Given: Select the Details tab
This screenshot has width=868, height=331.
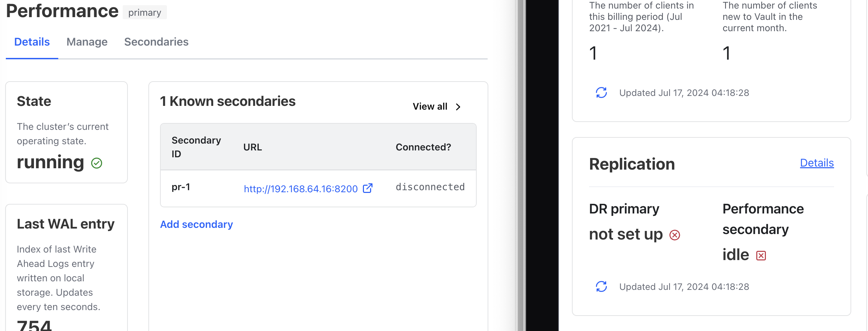Looking at the screenshot, I should [32, 42].
